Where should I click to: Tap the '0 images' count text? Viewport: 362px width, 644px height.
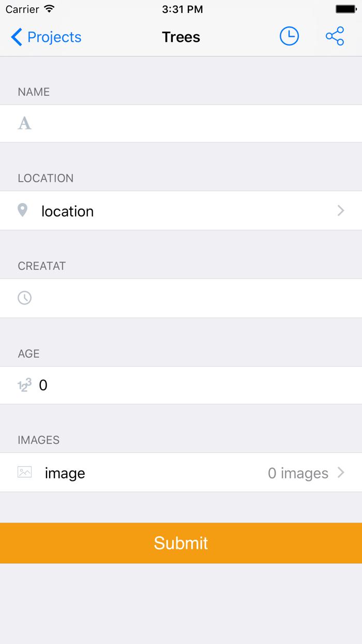(x=298, y=473)
